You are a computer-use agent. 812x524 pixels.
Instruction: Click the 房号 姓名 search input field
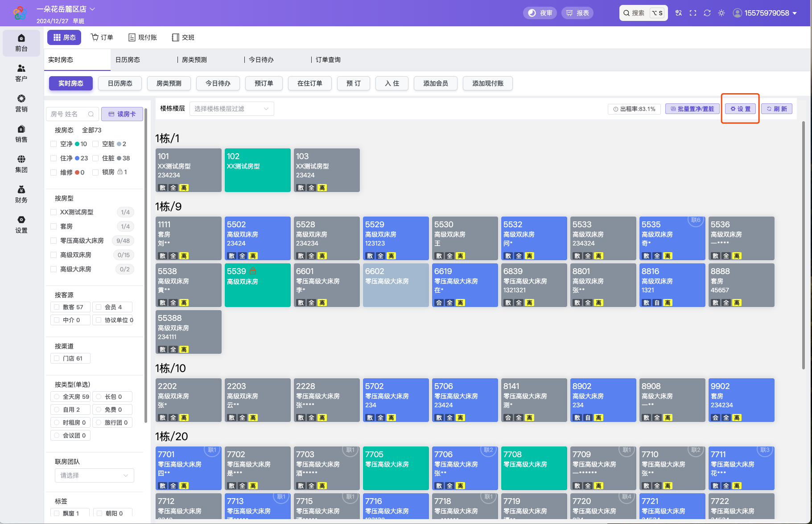72,114
